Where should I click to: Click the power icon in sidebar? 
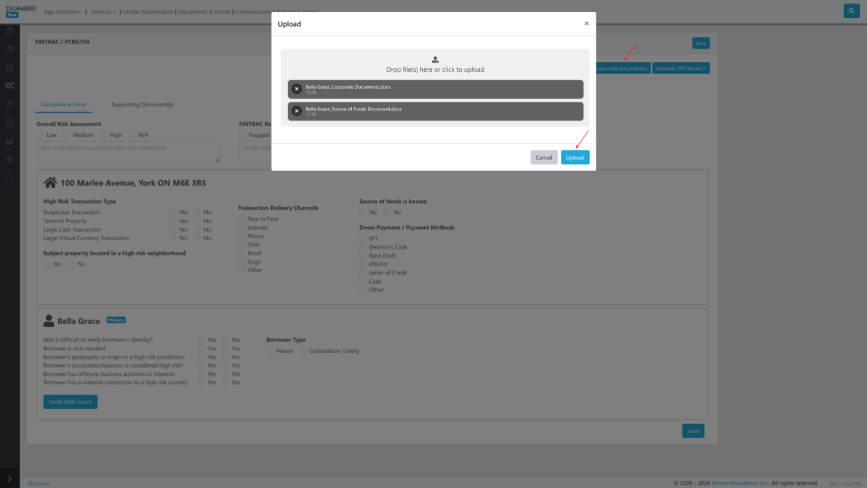tap(10, 178)
